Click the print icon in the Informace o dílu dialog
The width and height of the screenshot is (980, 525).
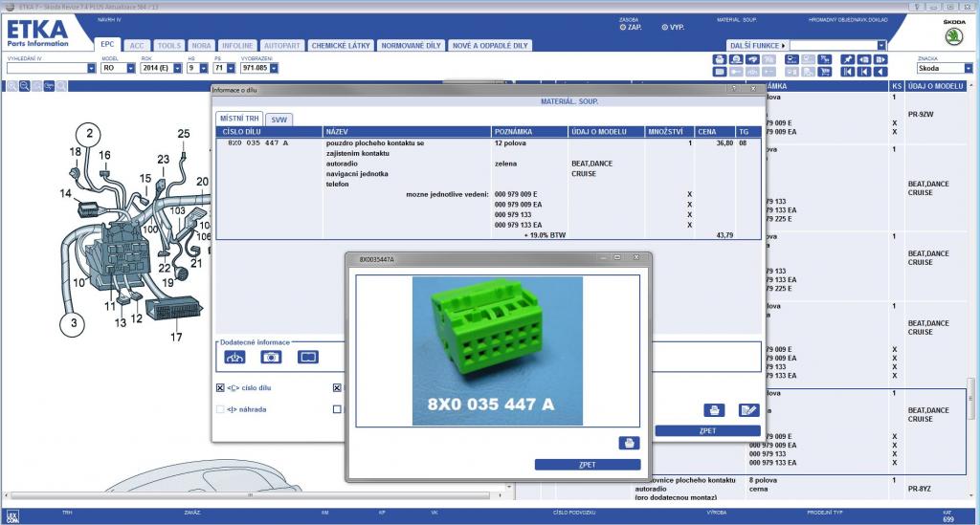pos(714,410)
